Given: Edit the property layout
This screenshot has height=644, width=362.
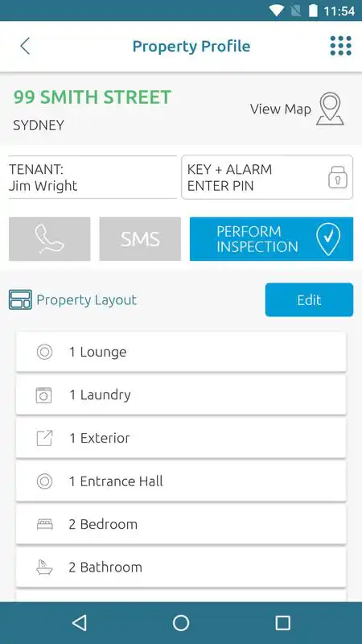Looking at the screenshot, I should click(309, 299).
